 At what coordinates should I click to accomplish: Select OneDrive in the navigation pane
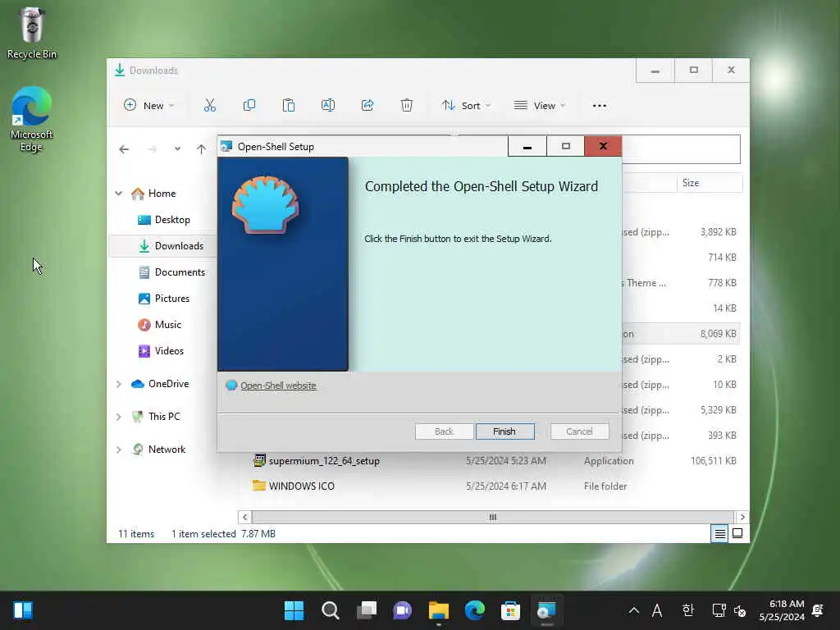click(168, 384)
